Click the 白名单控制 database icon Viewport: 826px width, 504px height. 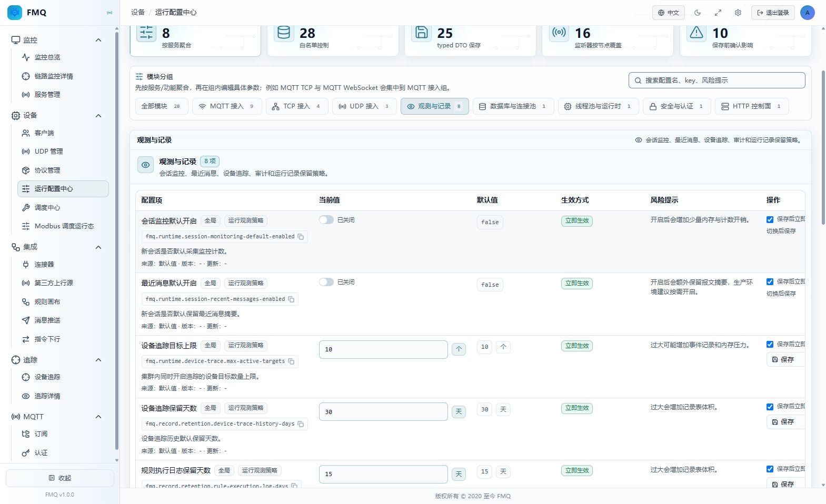[x=284, y=33]
